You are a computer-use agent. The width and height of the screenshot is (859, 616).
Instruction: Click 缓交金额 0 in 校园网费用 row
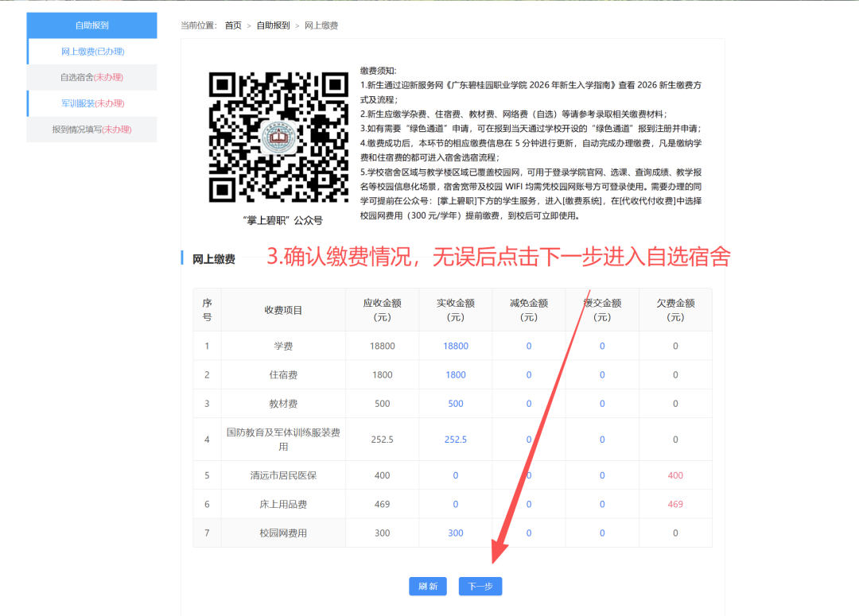(x=602, y=533)
